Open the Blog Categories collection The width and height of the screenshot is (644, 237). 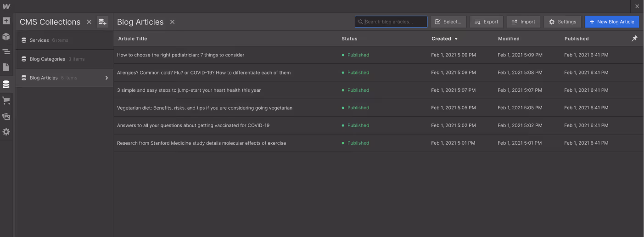coord(64,59)
